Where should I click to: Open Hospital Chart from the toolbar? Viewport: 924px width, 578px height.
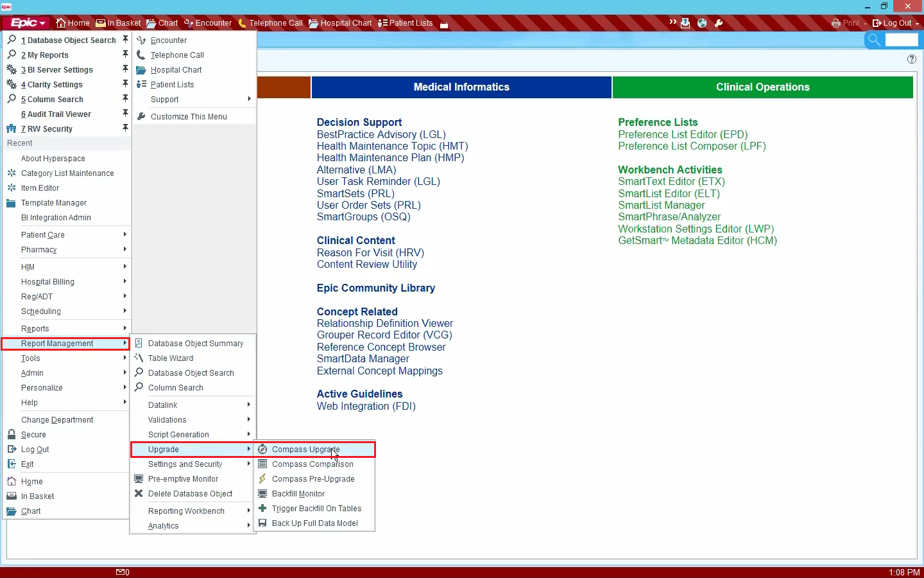tap(340, 23)
